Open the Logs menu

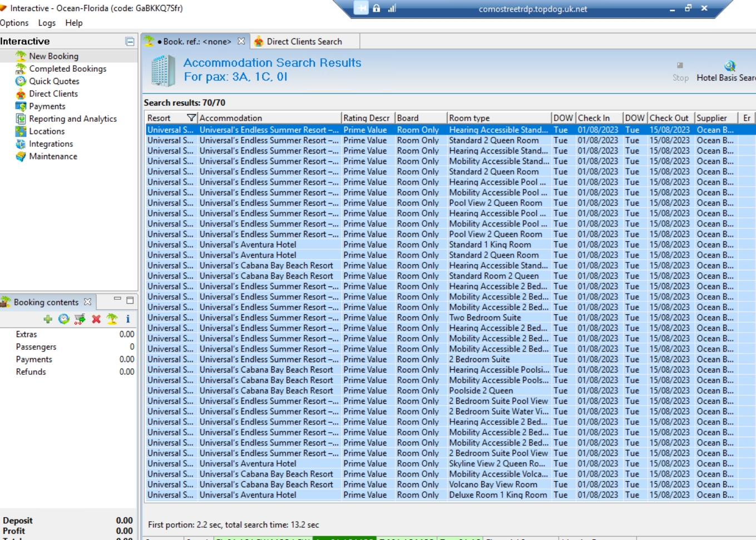click(47, 23)
